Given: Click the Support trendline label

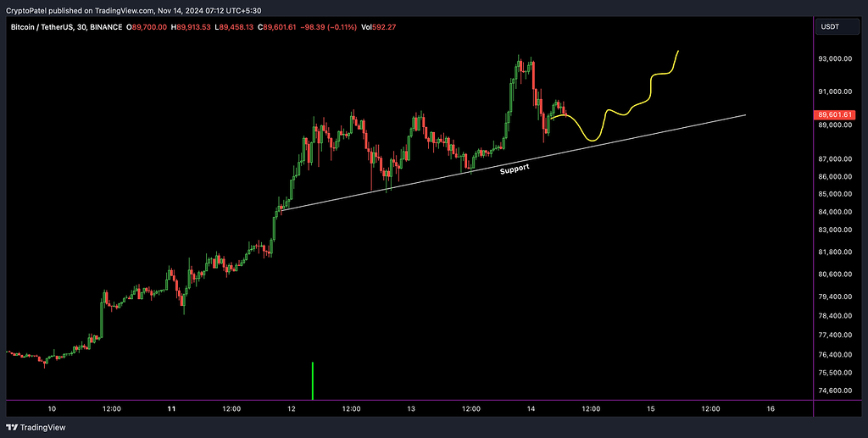Looking at the screenshot, I should click(515, 169).
